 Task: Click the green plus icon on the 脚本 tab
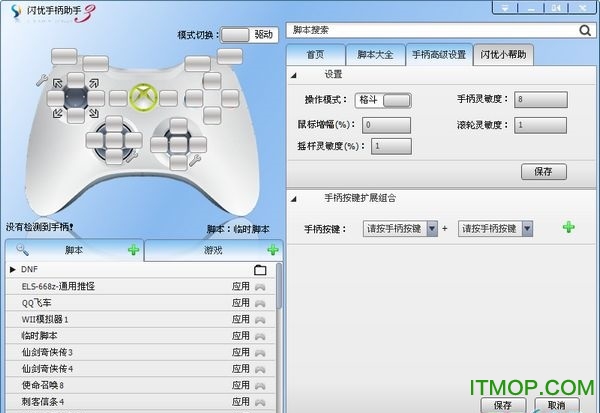pyautogui.click(x=134, y=250)
